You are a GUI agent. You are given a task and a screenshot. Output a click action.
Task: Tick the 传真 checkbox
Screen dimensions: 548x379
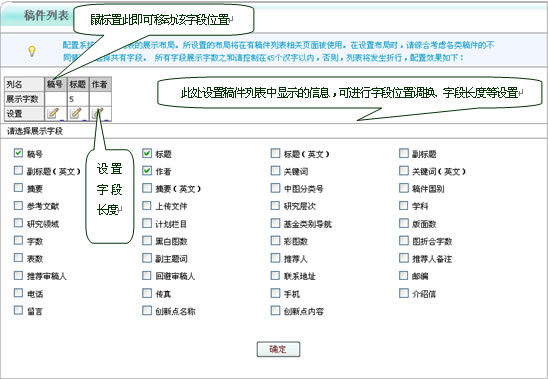pyautogui.click(x=147, y=293)
